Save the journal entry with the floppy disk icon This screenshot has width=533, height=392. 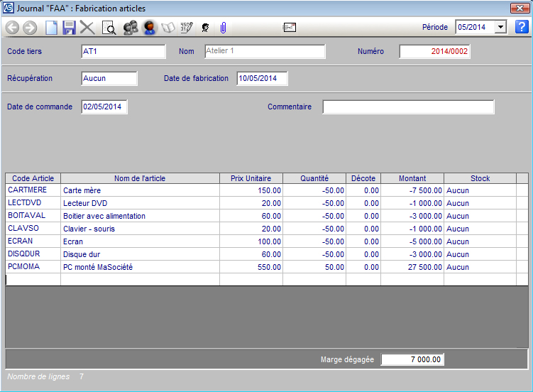tap(69, 28)
